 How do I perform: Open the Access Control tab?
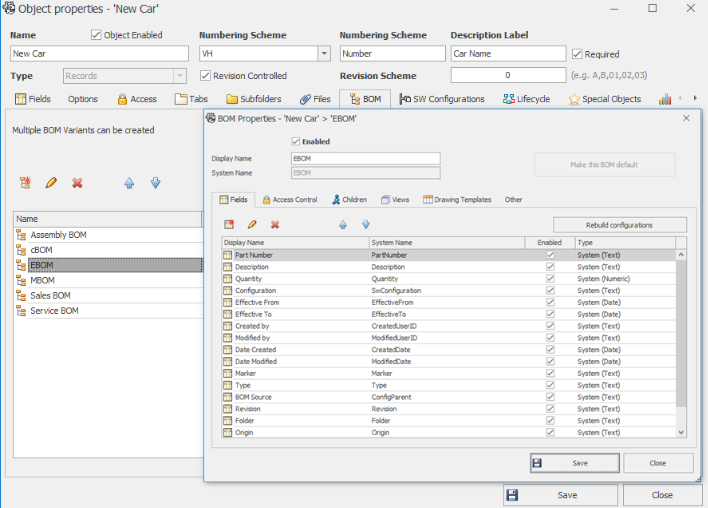[x=290, y=200]
